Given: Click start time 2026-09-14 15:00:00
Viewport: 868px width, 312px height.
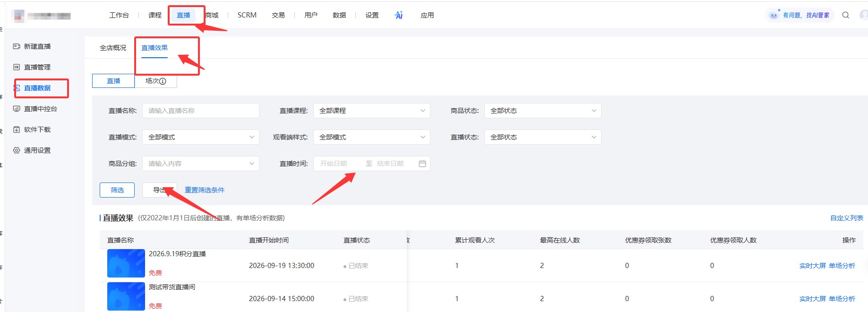Looking at the screenshot, I should 282,299.
